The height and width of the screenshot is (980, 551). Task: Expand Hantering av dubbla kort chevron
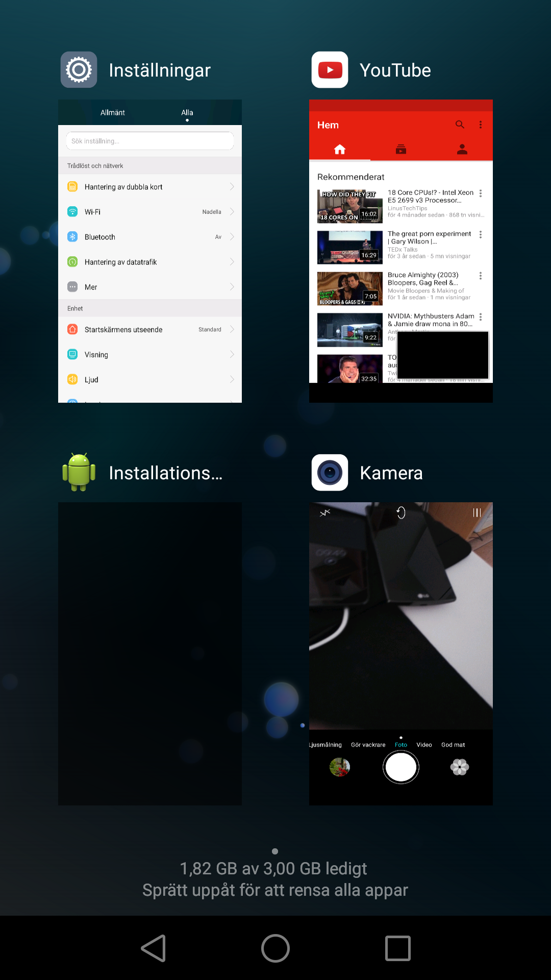point(232,187)
